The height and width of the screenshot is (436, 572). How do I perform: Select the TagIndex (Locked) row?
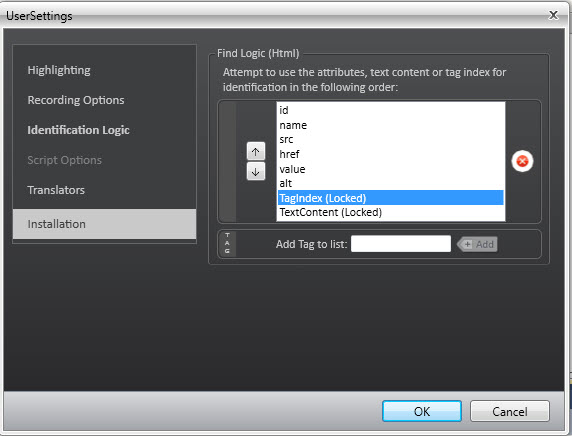[391, 198]
